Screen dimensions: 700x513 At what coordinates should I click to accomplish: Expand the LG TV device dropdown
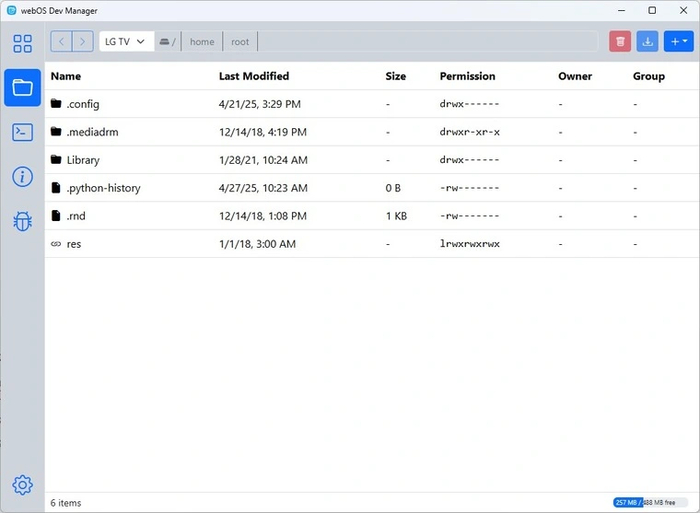pyautogui.click(x=126, y=42)
